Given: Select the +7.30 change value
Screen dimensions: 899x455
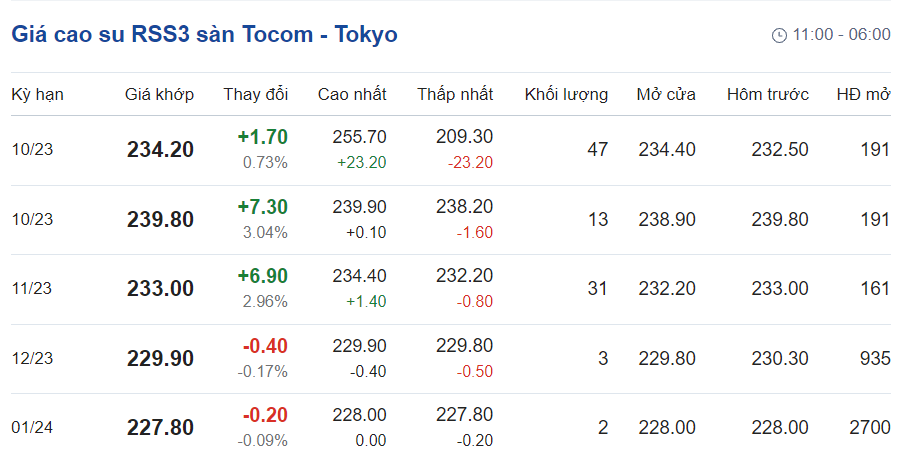Looking at the screenshot, I should (262, 207).
